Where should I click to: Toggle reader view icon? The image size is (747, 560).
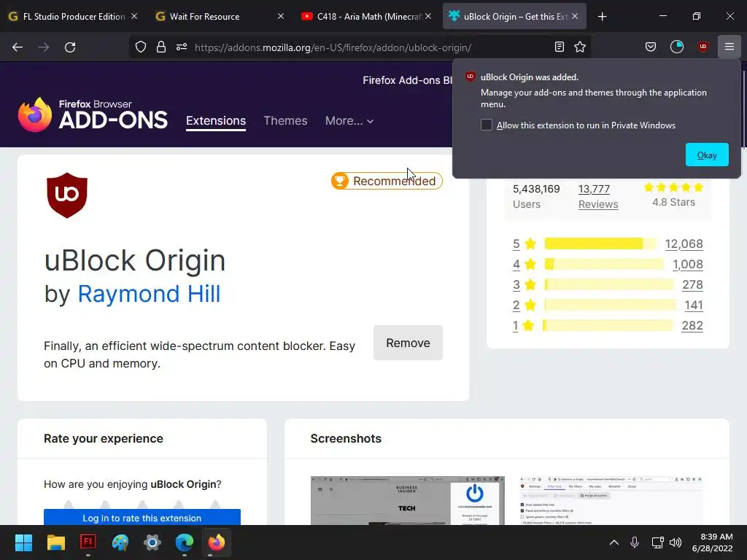click(x=560, y=47)
